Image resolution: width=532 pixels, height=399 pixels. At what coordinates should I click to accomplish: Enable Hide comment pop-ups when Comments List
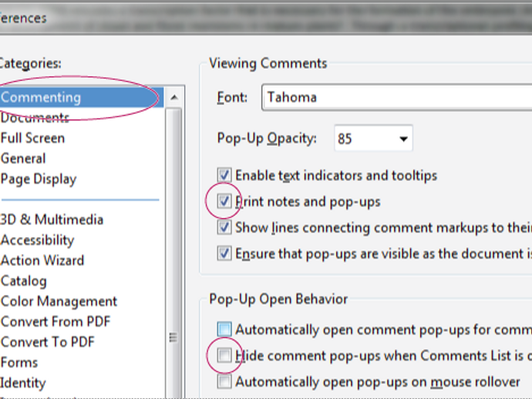point(224,356)
